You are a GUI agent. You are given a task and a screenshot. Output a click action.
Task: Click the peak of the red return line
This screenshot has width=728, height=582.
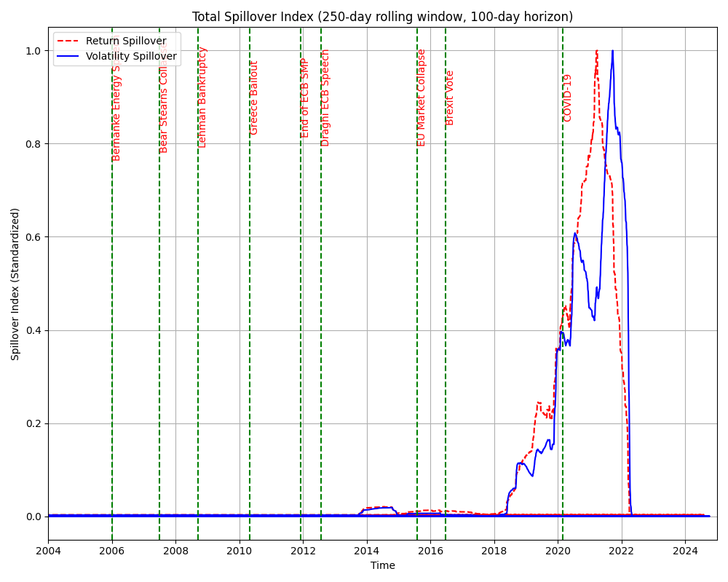point(596,51)
